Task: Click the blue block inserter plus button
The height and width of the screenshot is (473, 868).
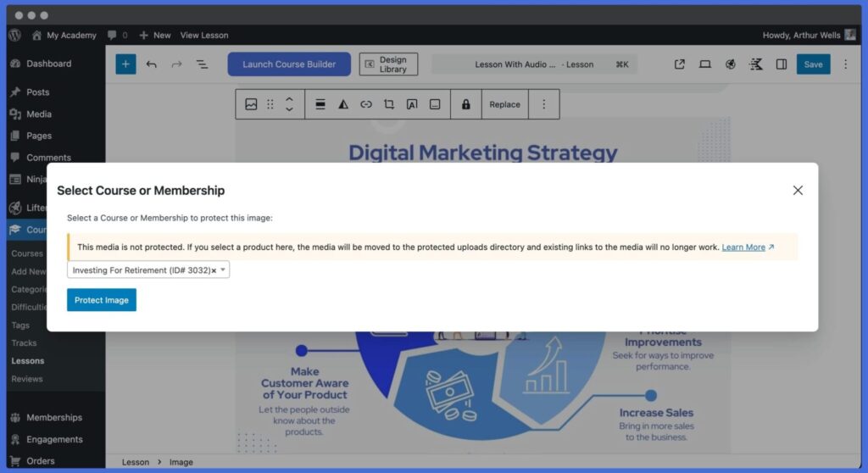Action: (x=125, y=64)
